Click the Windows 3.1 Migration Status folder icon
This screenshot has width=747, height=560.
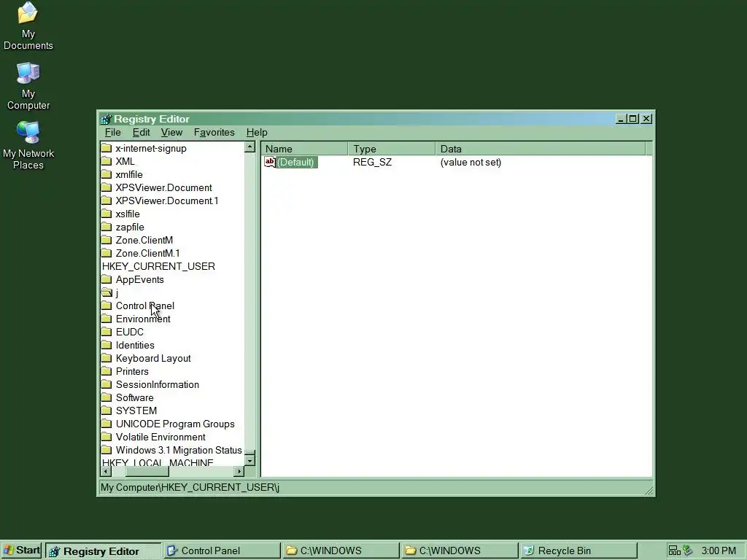click(107, 450)
